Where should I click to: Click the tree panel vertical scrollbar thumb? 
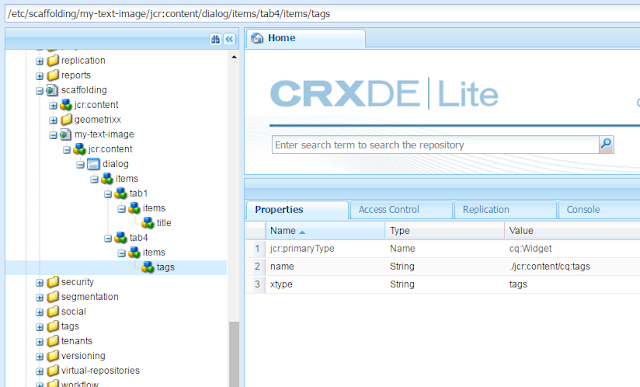click(x=234, y=354)
